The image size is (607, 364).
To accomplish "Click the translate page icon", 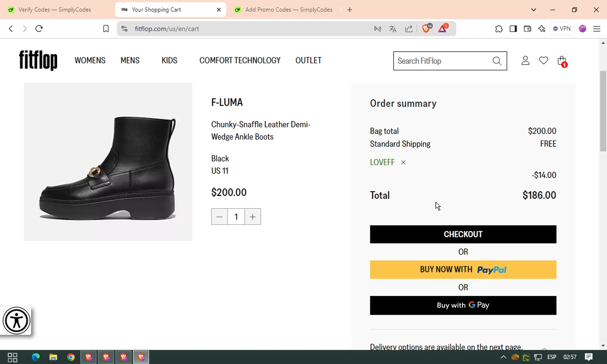I will click(x=393, y=29).
